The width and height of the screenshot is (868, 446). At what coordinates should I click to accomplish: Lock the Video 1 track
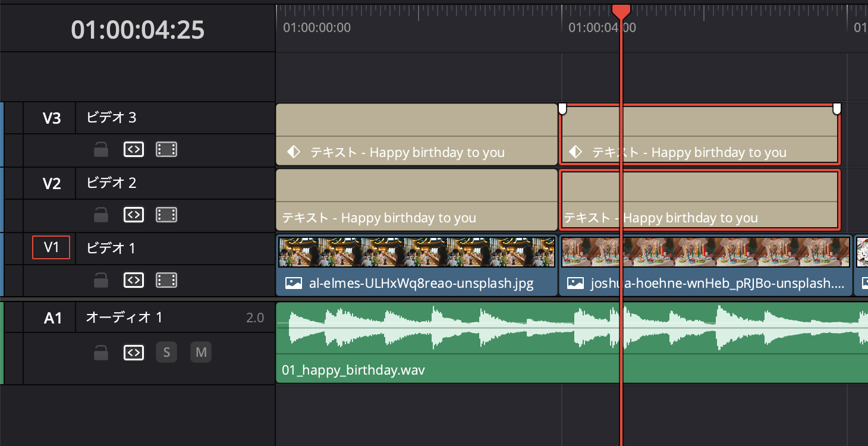coord(101,280)
